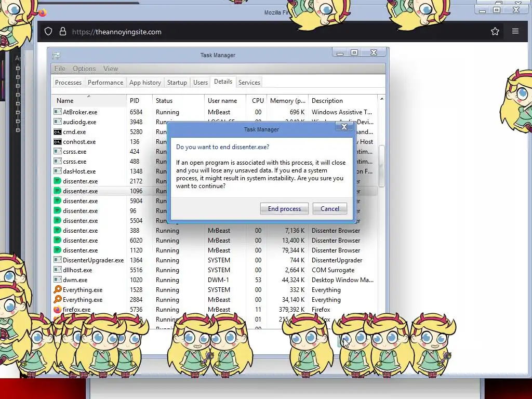532x399 pixels.
Task: Select dissenter.exe with PID 6020
Action: tap(215, 240)
